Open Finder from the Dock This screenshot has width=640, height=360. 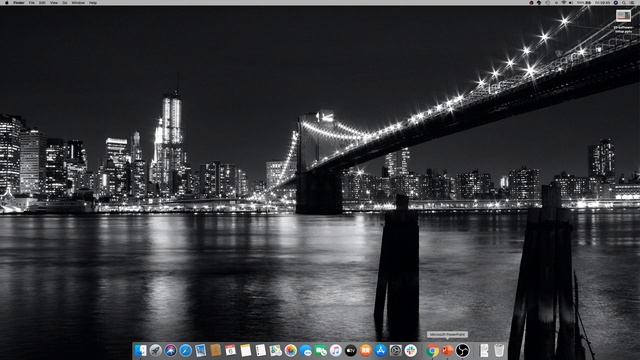tap(140, 350)
